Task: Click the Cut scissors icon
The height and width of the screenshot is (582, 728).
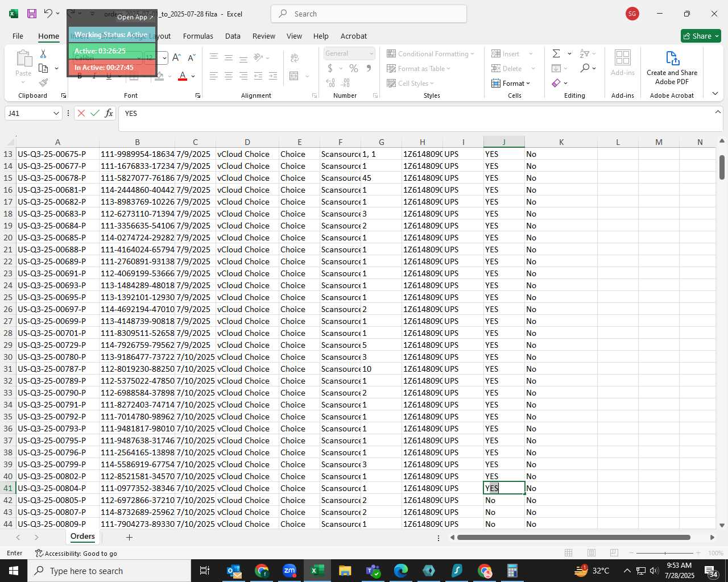Action: pyautogui.click(x=43, y=54)
